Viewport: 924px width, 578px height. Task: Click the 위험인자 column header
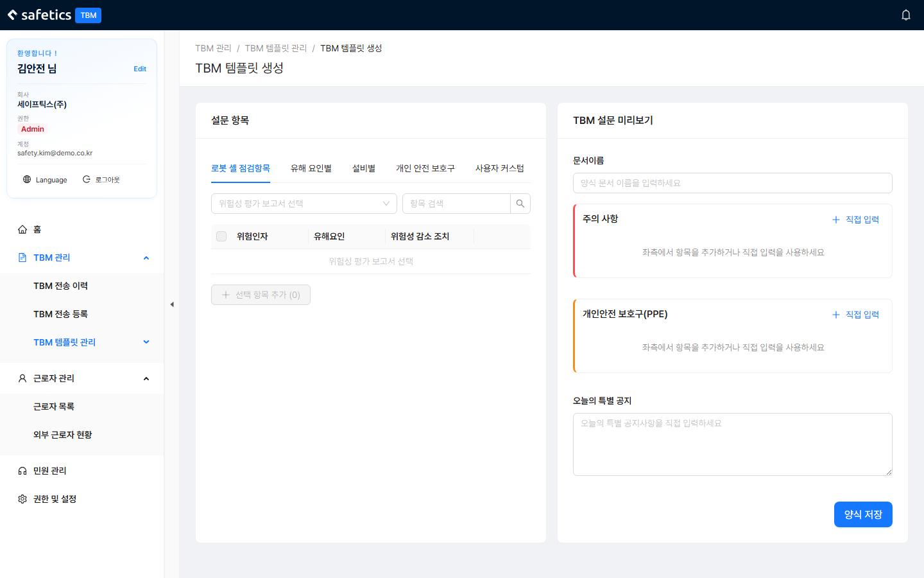[x=252, y=236]
